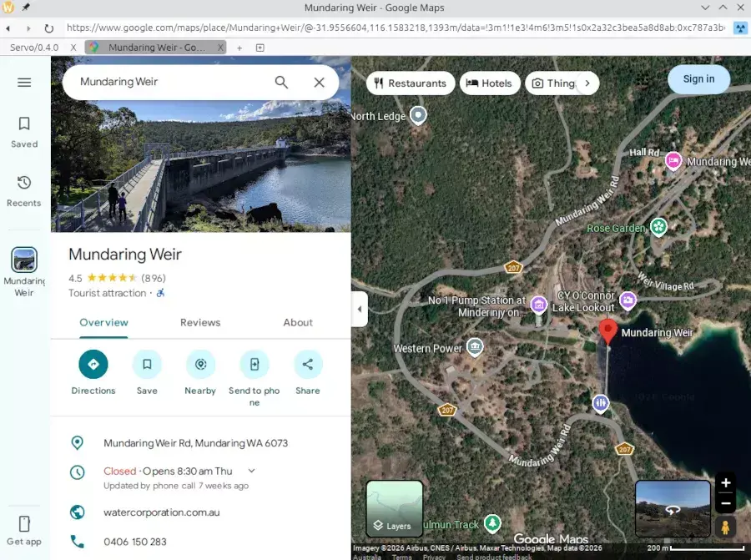751x560 pixels.
Task: Click the globe website icon
Action: pyautogui.click(x=77, y=512)
